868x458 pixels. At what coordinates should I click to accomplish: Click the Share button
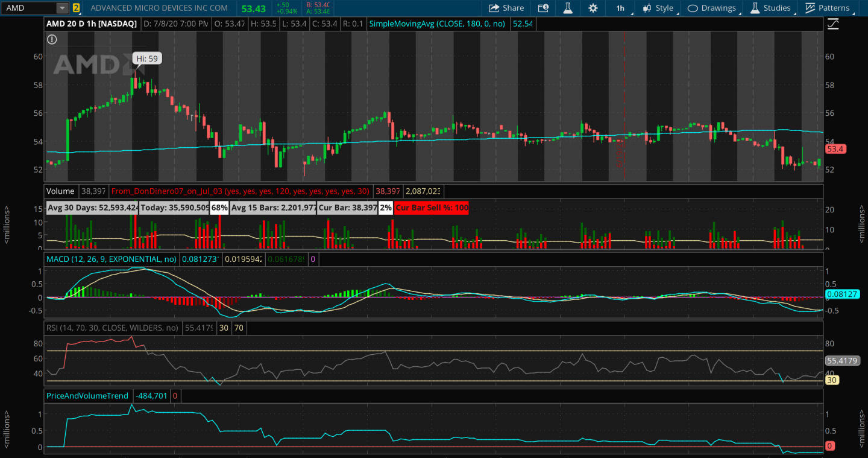coord(506,8)
